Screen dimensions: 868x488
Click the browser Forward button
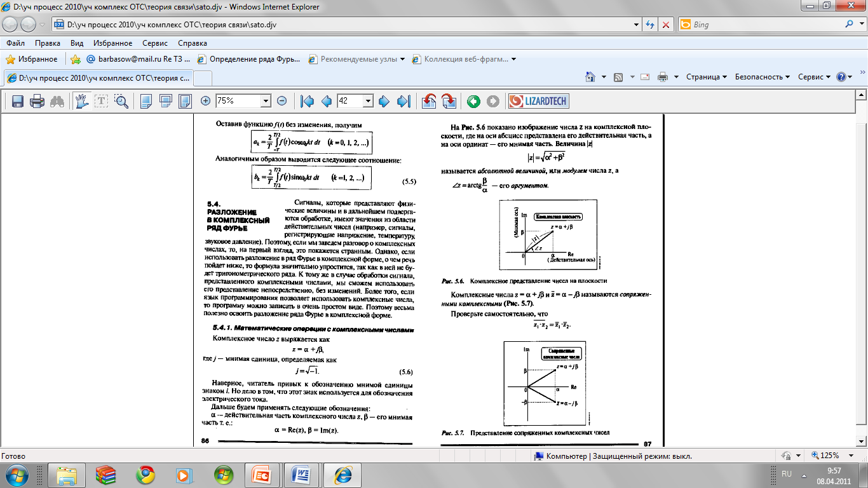tap(29, 25)
